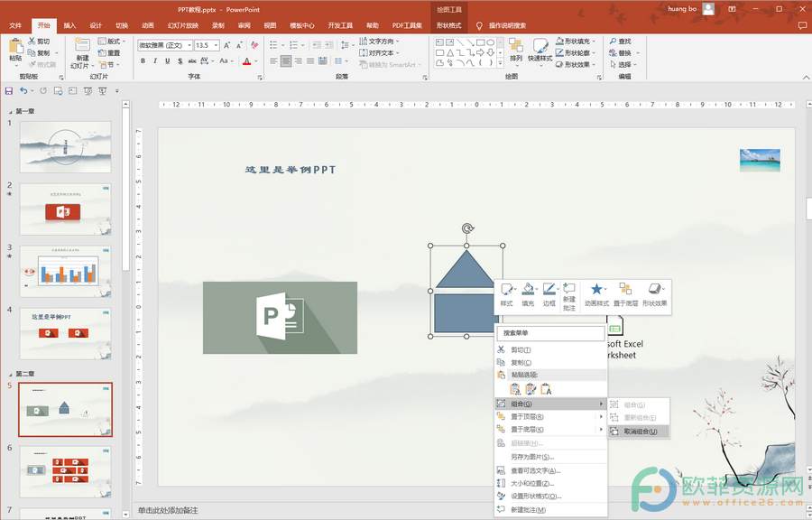Pick the oval shape in shapes gallery
The image size is (812, 520).
tap(490, 42)
